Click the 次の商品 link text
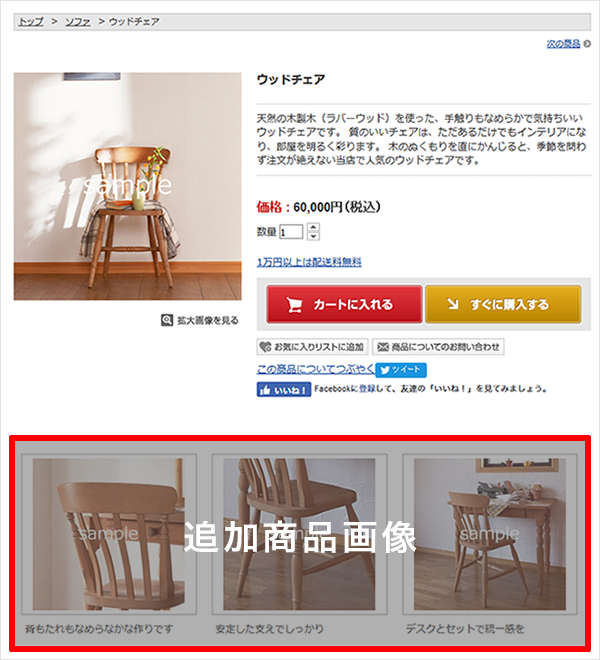This screenshot has height=660, width=600. coord(563,43)
